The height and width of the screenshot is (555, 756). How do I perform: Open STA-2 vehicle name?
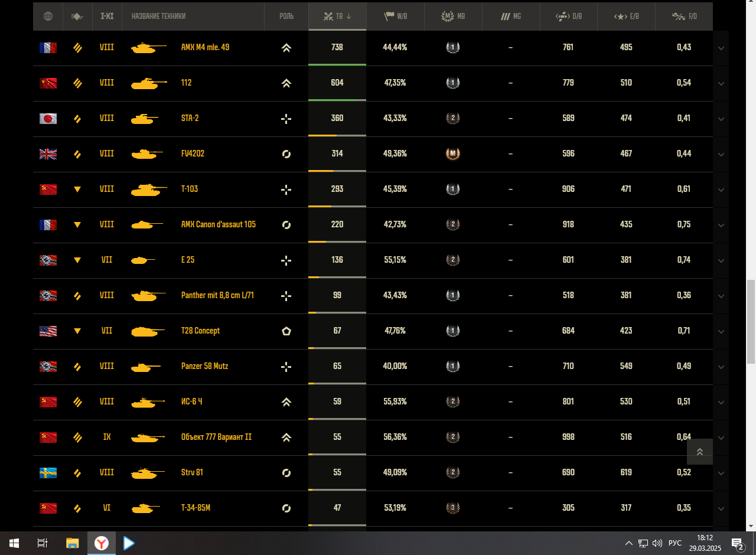190,118
